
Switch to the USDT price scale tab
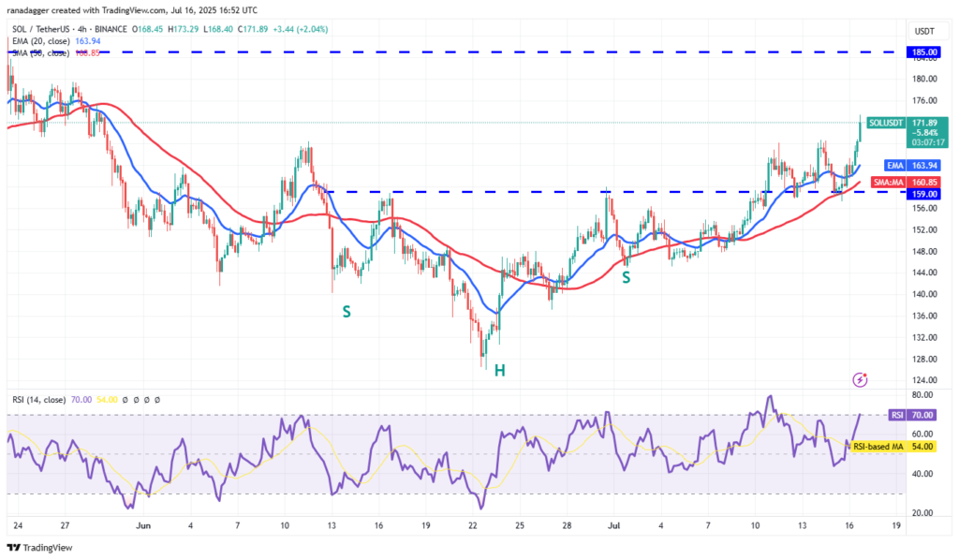pos(923,29)
